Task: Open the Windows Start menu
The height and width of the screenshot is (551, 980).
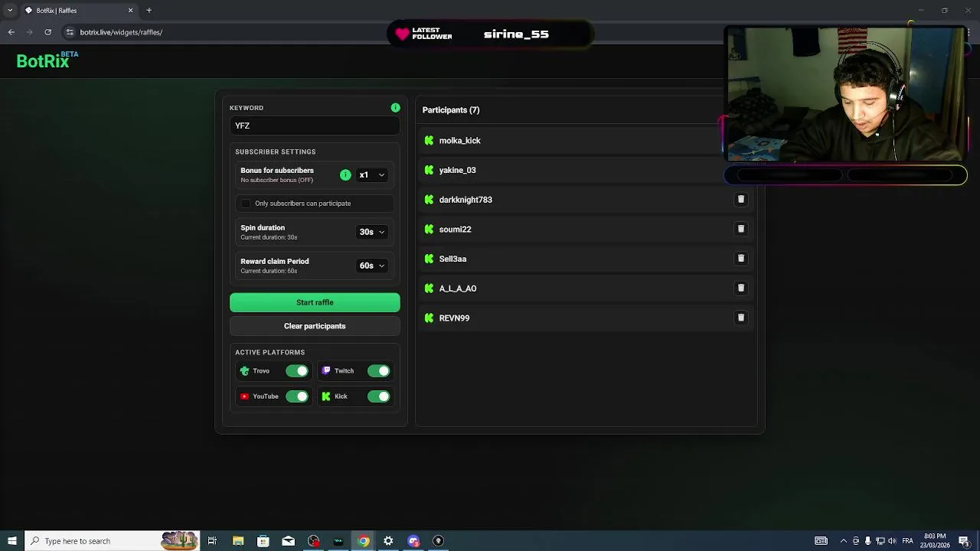Action: click(x=11, y=541)
